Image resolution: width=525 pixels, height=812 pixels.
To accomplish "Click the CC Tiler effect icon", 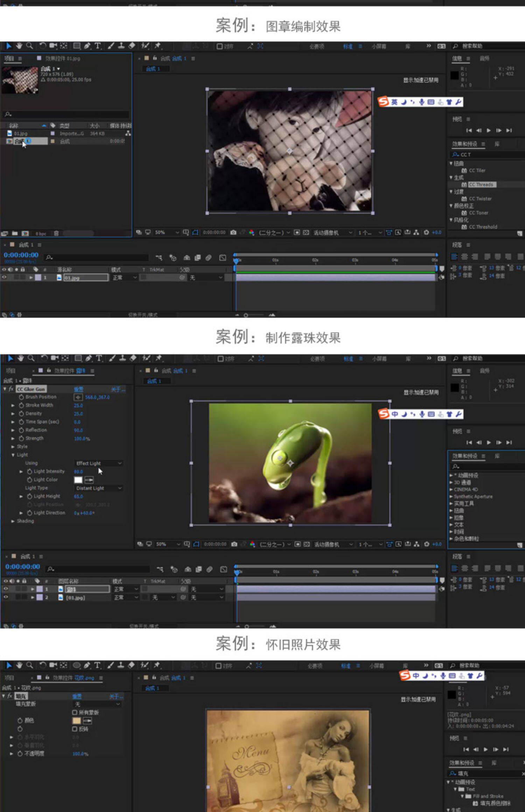I will point(464,171).
